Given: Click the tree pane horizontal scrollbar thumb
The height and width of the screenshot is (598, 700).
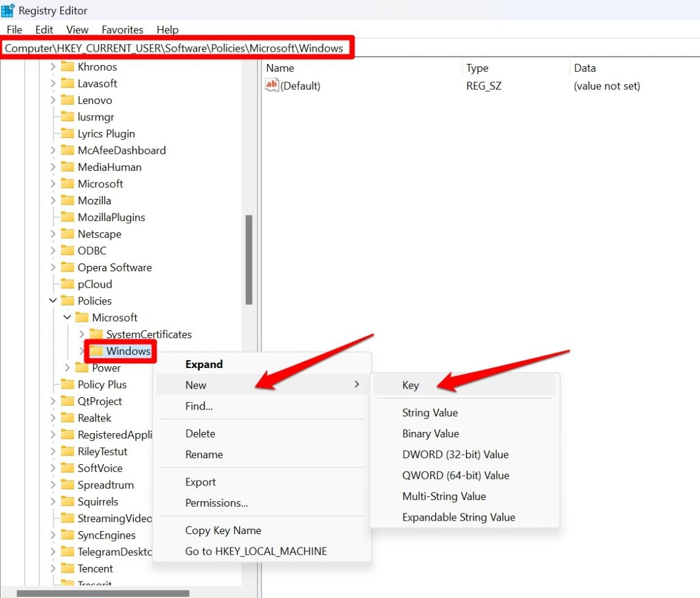Looking at the screenshot, I should (103, 593).
